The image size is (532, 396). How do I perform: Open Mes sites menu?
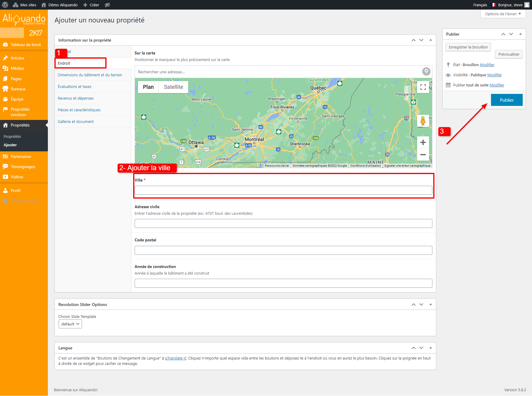(x=24, y=5)
